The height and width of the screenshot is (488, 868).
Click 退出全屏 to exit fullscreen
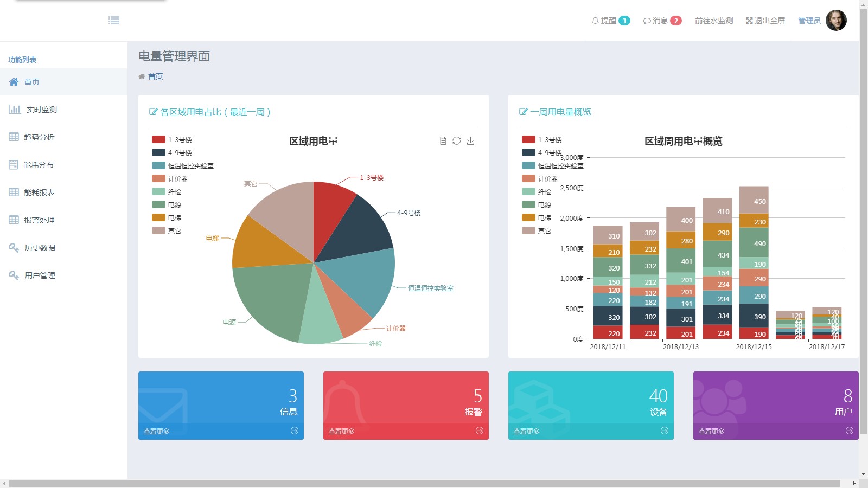click(x=765, y=21)
